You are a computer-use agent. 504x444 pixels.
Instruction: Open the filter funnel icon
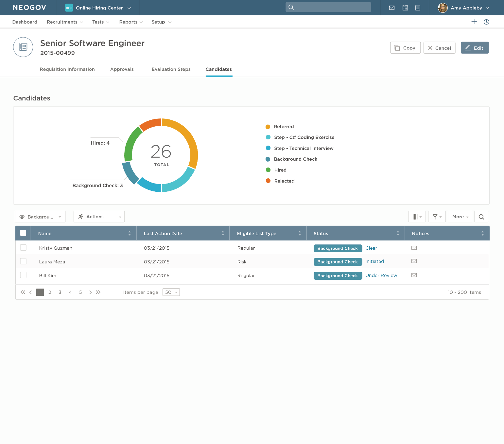pyautogui.click(x=437, y=217)
